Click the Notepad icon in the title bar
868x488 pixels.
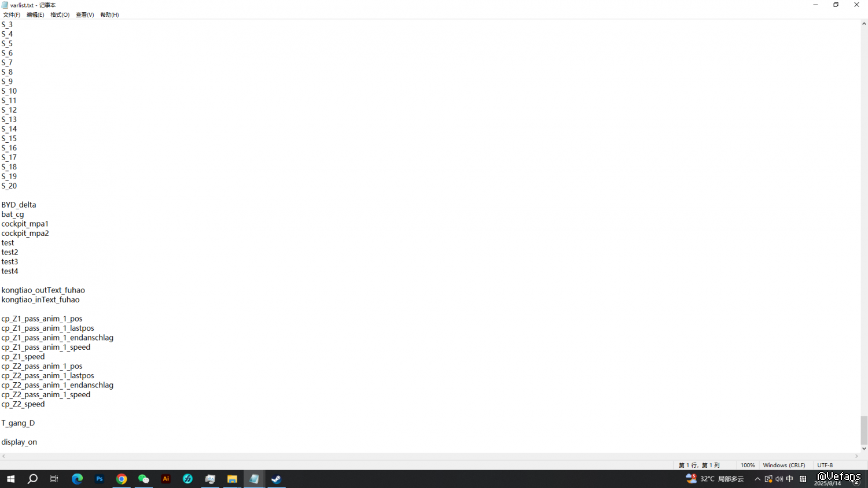pos(5,5)
